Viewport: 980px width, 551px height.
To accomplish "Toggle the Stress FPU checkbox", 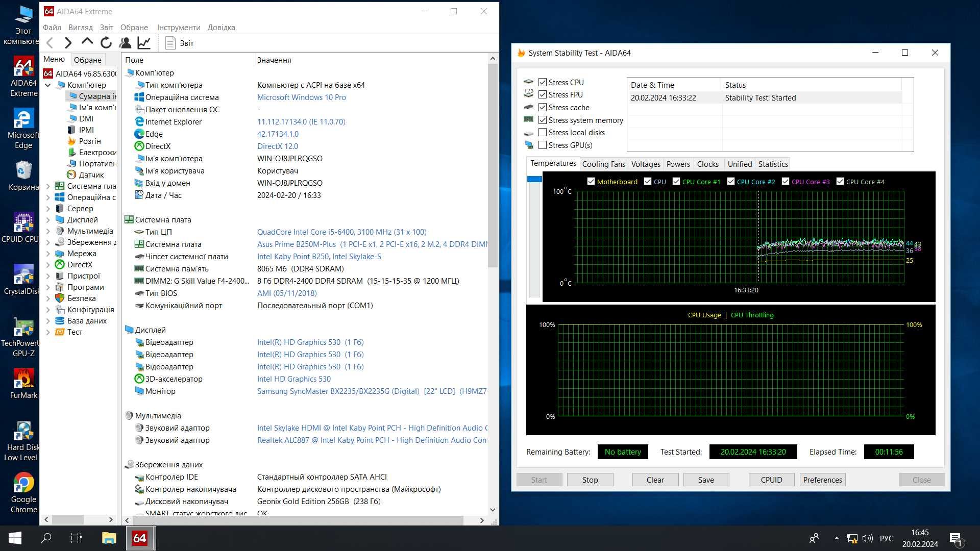I will pyautogui.click(x=543, y=94).
